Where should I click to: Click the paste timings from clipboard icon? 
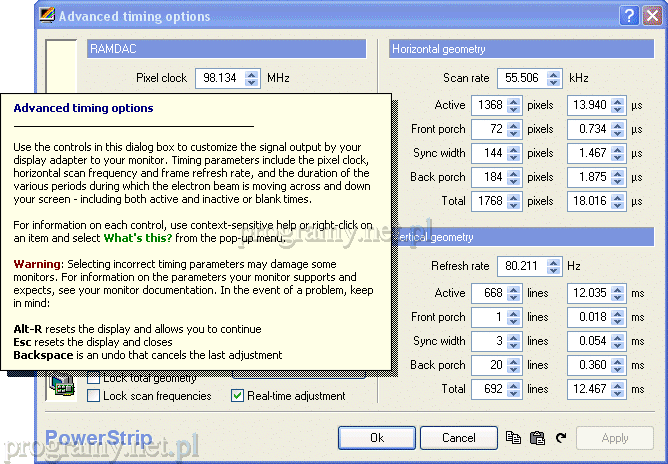click(537, 438)
